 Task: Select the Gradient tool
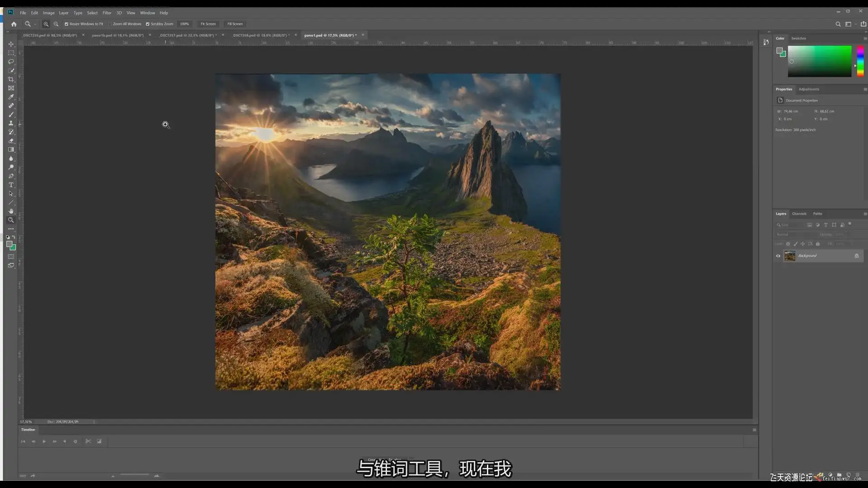tap(11, 150)
